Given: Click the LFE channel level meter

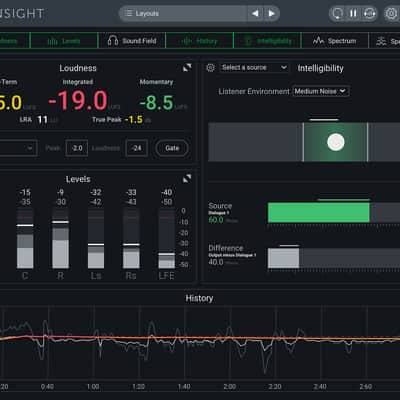Looking at the screenshot, I should point(167,239).
